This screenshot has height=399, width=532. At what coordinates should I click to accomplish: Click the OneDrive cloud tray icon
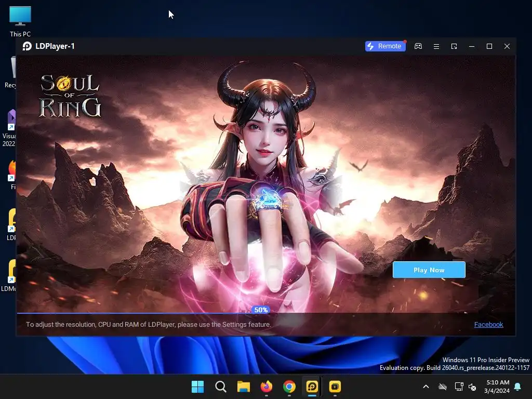click(x=443, y=387)
